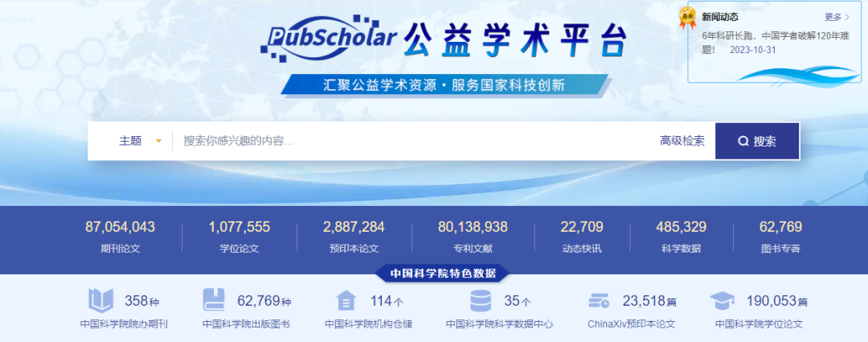Click the PubScholar logo
Viewport: 868px width, 342px height.
[x=329, y=38]
